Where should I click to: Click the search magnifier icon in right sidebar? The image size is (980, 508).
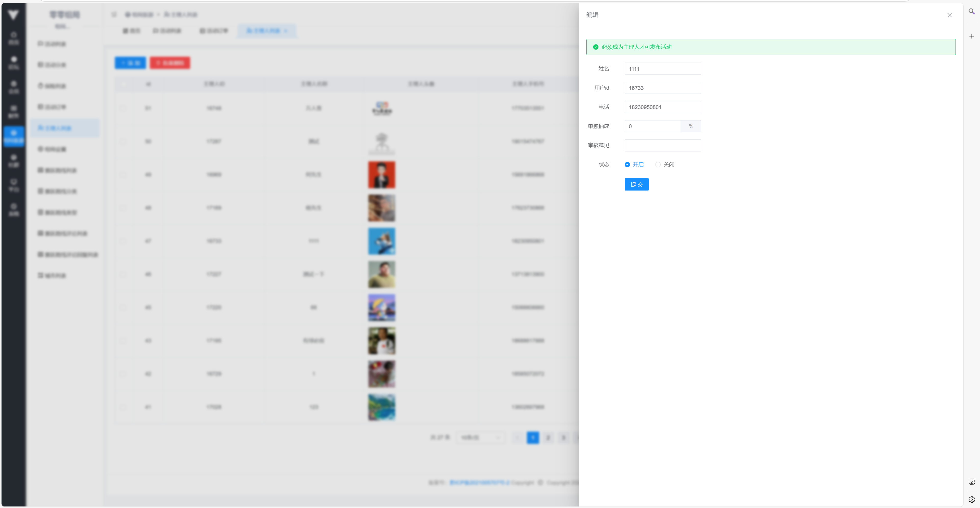tap(971, 11)
